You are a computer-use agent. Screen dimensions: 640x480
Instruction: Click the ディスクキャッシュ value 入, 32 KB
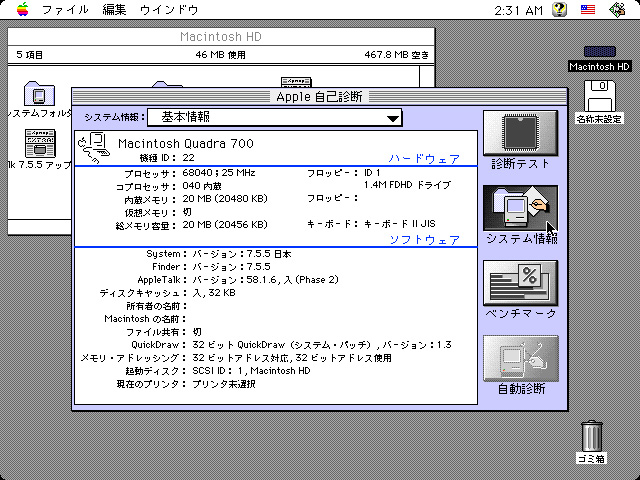pos(214,293)
